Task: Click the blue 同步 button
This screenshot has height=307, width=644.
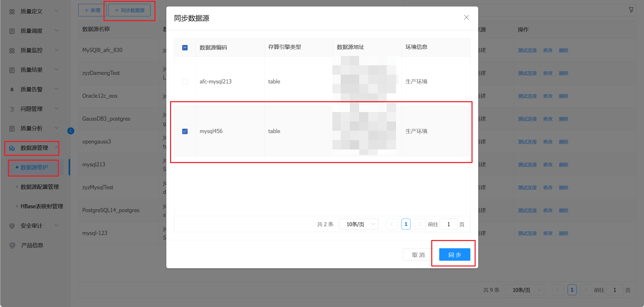Action: (x=455, y=254)
